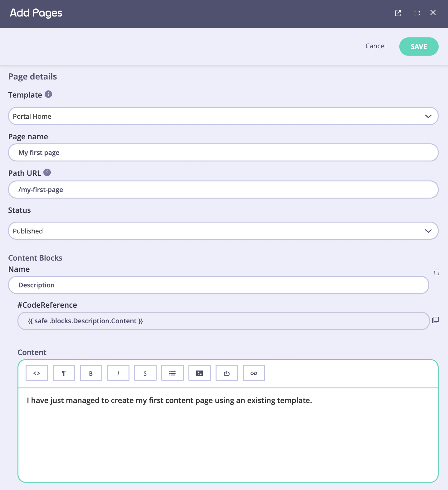Insert an image into the content
This screenshot has width=448, height=490.
tap(199, 373)
